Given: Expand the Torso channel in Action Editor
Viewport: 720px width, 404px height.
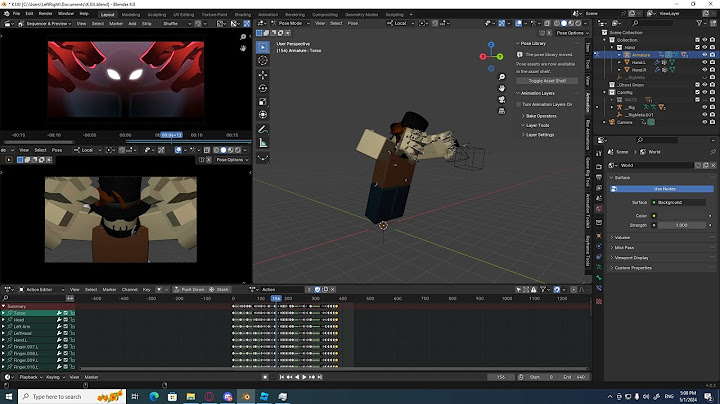Looking at the screenshot, I should pyautogui.click(x=4, y=313).
